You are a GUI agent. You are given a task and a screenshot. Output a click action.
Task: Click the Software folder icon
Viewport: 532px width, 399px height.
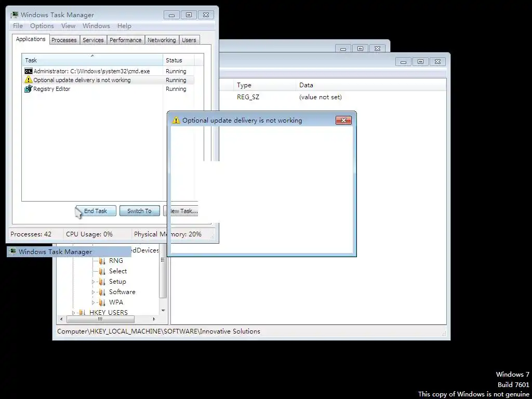coord(102,292)
